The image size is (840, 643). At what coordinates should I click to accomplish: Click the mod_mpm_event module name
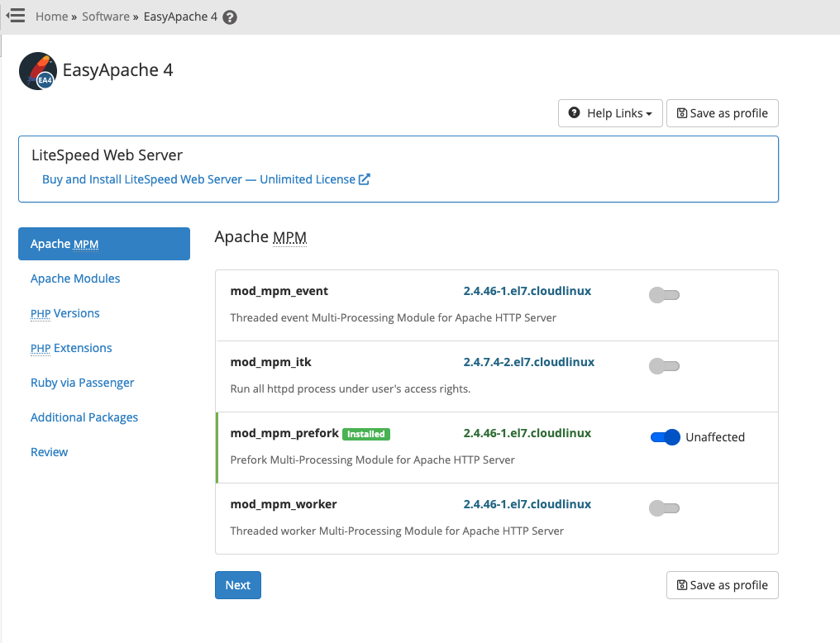279,291
